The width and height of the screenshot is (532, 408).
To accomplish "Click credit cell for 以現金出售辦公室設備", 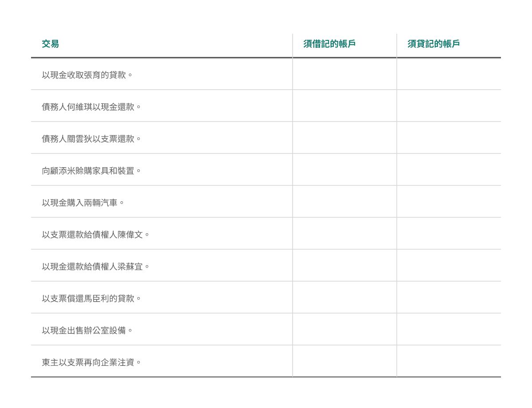I will point(449,330).
